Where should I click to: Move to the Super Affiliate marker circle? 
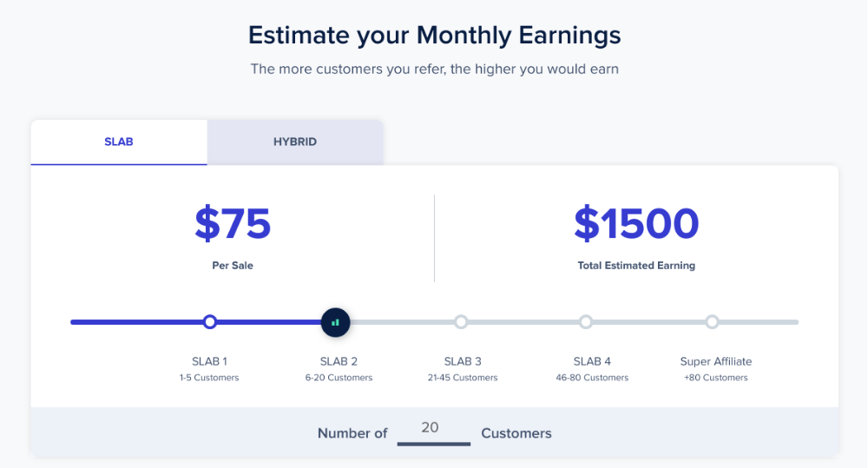coord(712,322)
